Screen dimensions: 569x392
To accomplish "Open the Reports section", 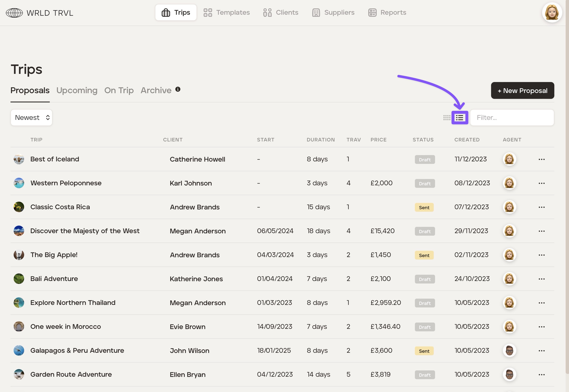I will tap(387, 13).
